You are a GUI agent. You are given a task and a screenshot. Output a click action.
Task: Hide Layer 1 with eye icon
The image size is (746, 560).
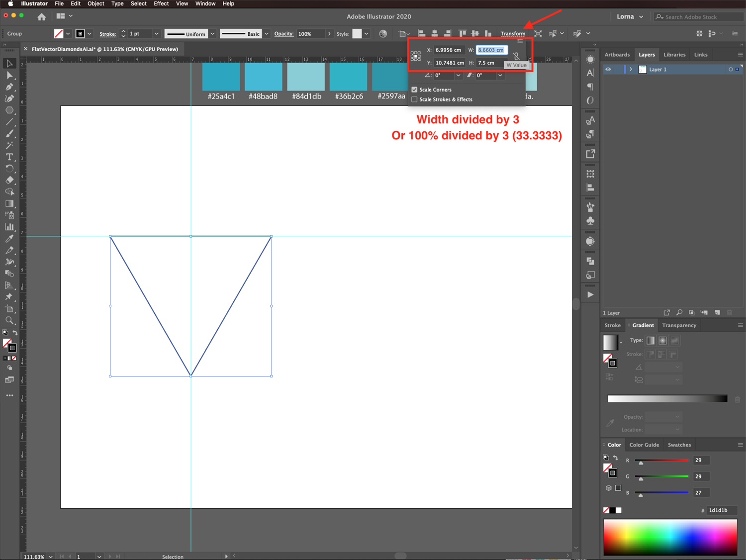point(608,70)
